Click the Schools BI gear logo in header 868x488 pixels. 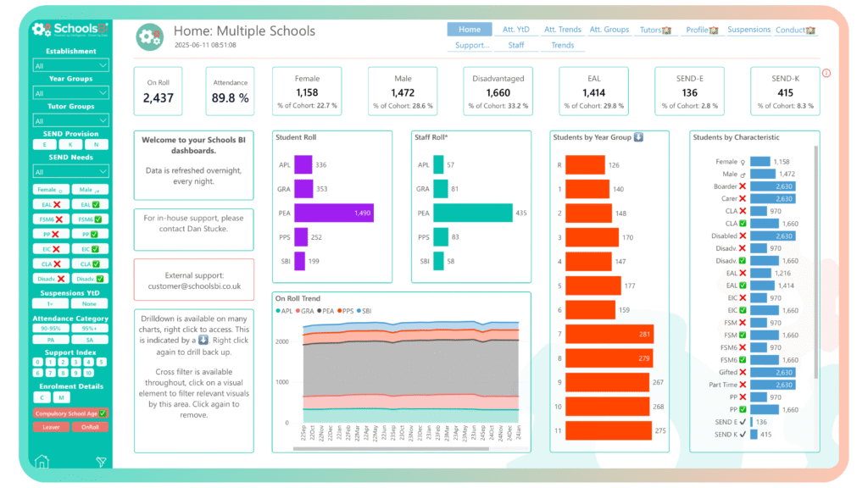pos(150,36)
